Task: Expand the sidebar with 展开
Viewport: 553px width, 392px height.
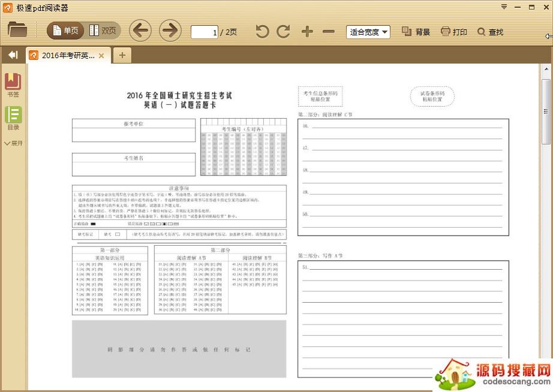Action: [x=13, y=143]
